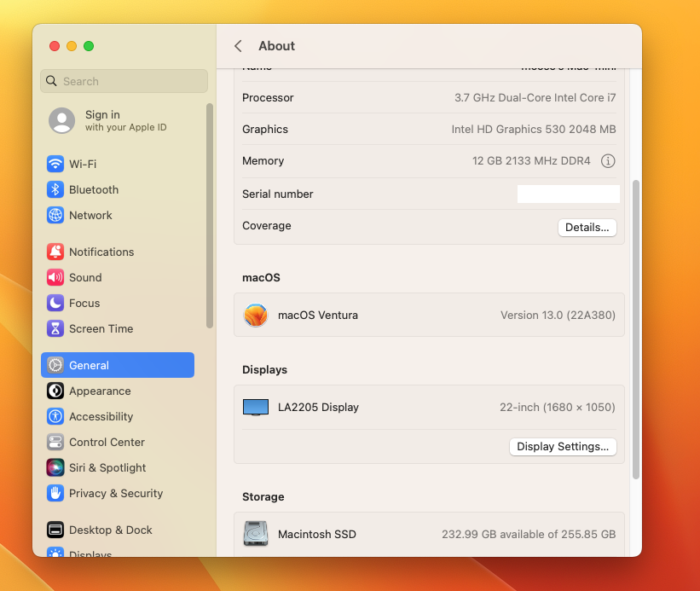Go back with the chevron button
This screenshot has width=700, height=591.
point(239,46)
